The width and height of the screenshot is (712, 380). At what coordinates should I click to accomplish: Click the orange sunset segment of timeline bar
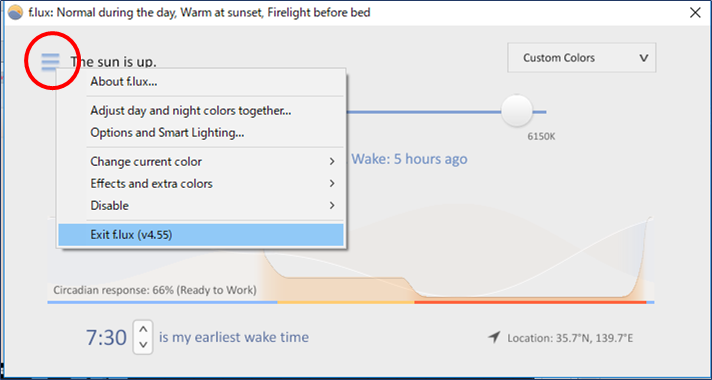[x=346, y=302]
